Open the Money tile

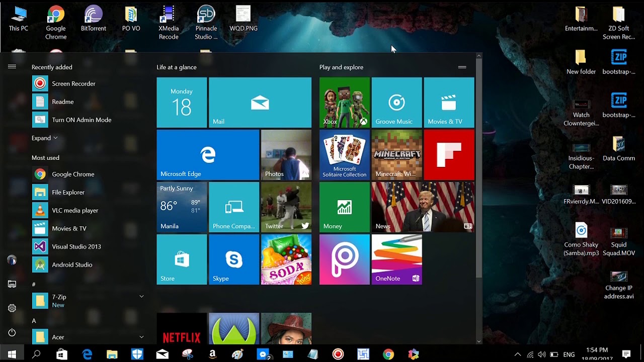(x=345, y=207)
